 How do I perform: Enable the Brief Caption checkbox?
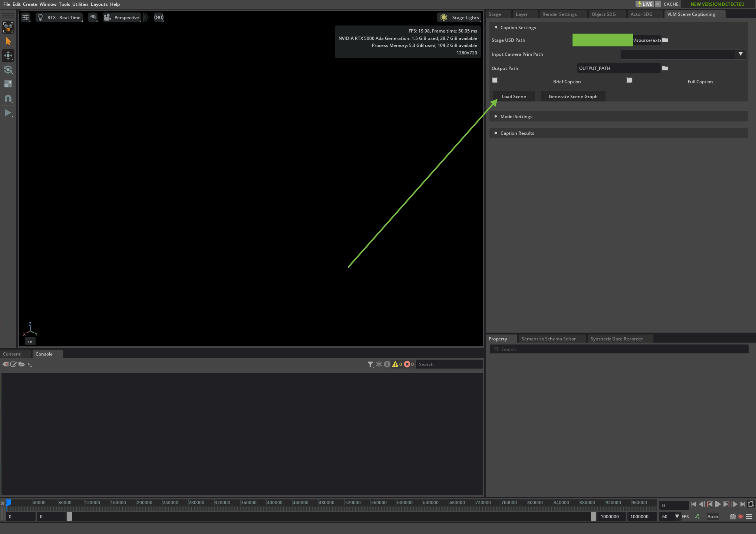[x=494, y=80]
